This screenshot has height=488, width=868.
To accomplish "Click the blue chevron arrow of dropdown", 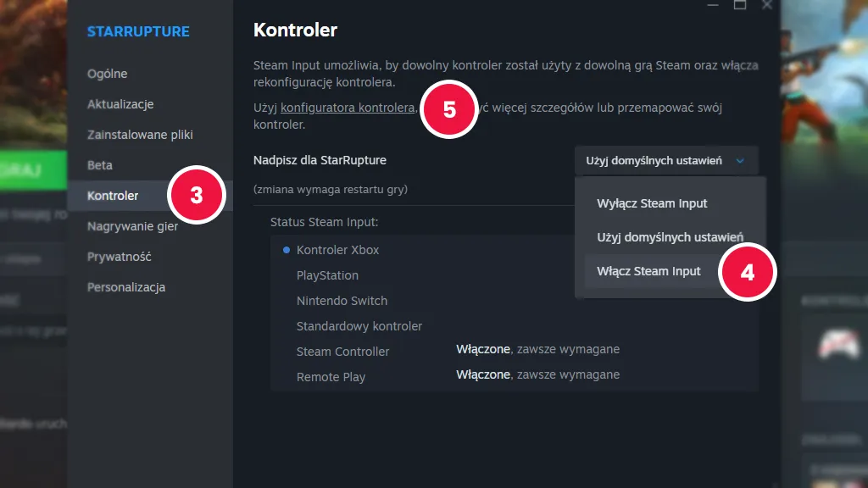I will click(x=740, y=160).
